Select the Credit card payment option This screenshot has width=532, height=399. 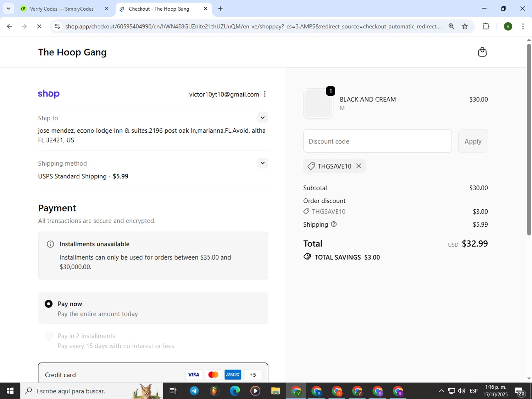153,373
